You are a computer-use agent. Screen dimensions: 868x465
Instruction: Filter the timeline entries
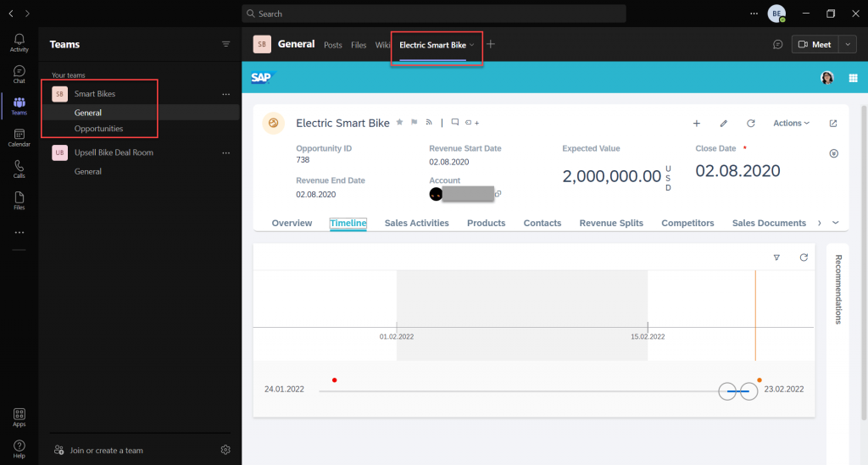[776, 257]
